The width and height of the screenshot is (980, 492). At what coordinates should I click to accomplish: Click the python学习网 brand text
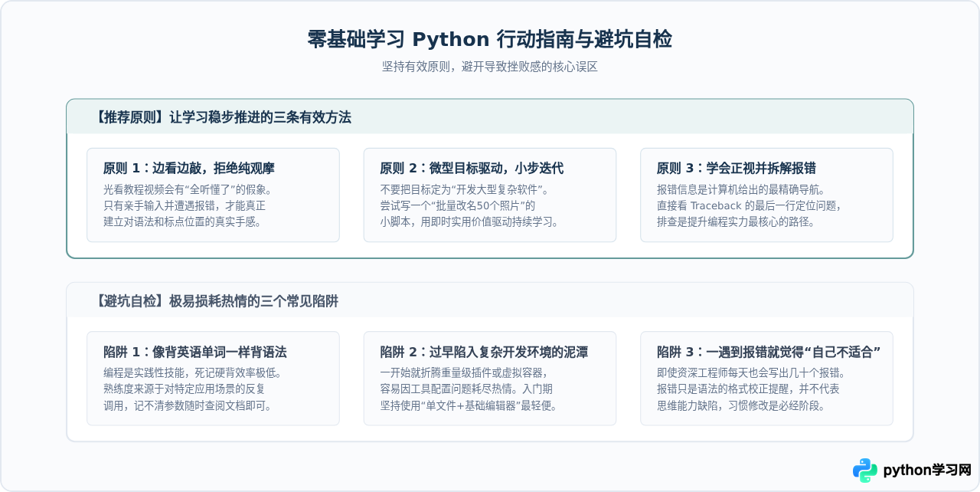pos(927,470)
